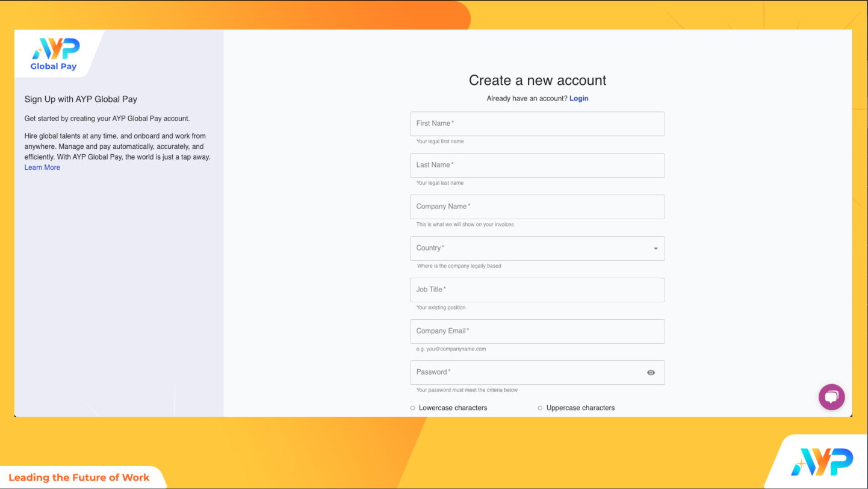Click the Leading the Future of Work banner
Image resolution: width=868 pixels, height=489 pixels.
pos(79,478)
